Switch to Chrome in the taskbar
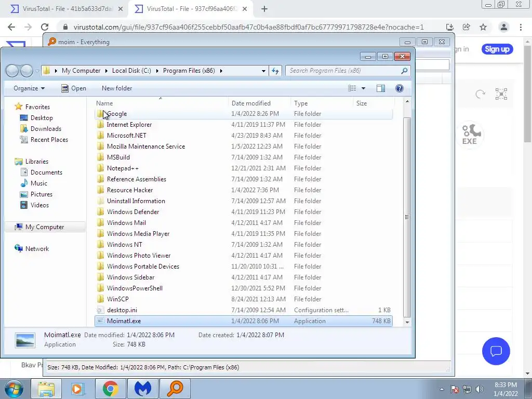Screen dimensions: 532x399 click(x=110, y=389)
